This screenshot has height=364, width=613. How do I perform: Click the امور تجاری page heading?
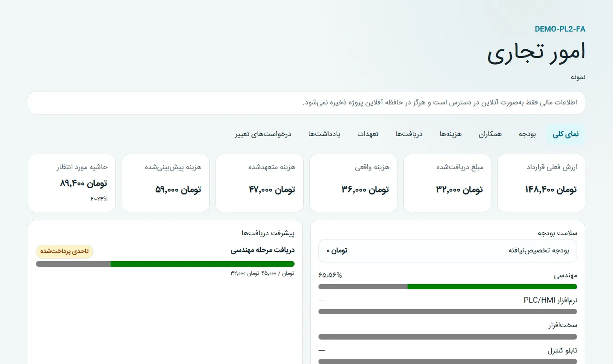(x=536, y=53)
